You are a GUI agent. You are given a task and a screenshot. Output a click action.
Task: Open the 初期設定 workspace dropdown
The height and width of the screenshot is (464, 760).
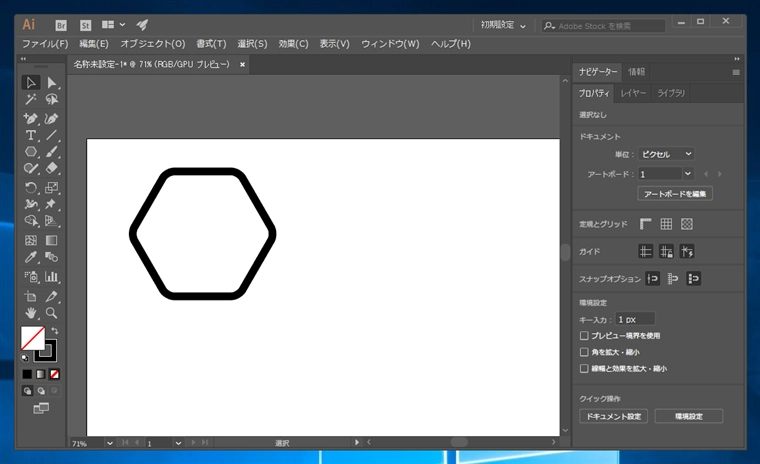coord(503,25)
